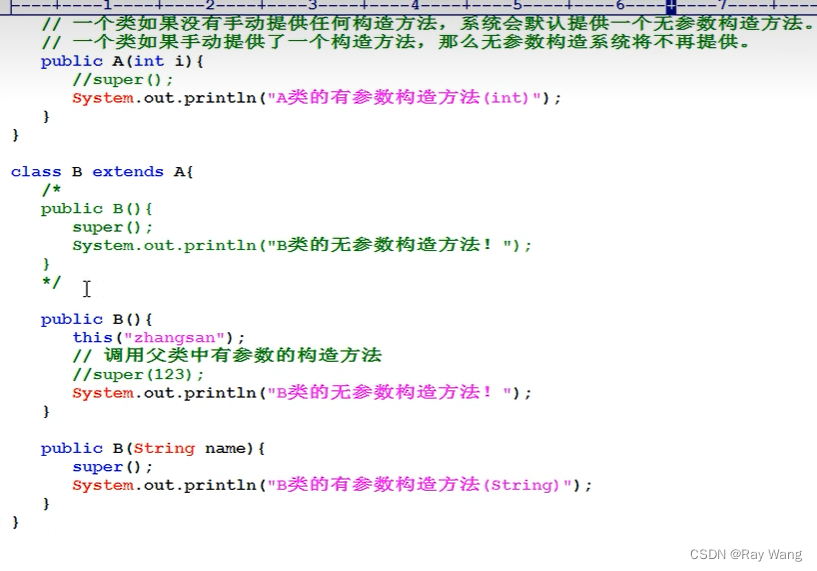Click the commented '//super();' line in class A
817x571 pixels.
tap(123, 80)
